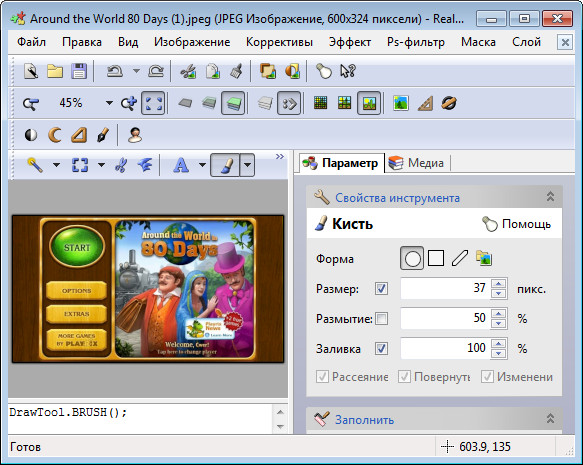Click the What's This help cursor icon
The width and height of the screenshot is (583, 465).
[348, 71]
